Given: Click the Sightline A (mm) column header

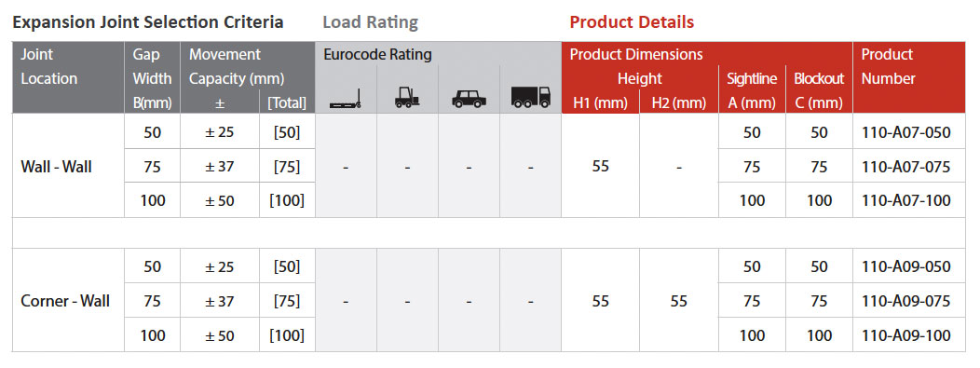Looking at the screenshot, I should click(x=752, y=90).
